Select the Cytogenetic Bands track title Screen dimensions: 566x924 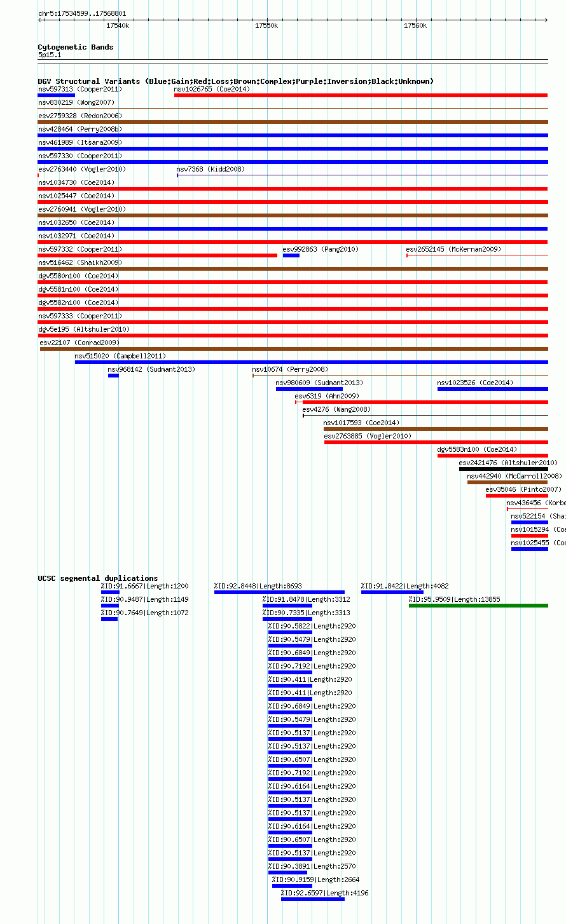[76, 47]
